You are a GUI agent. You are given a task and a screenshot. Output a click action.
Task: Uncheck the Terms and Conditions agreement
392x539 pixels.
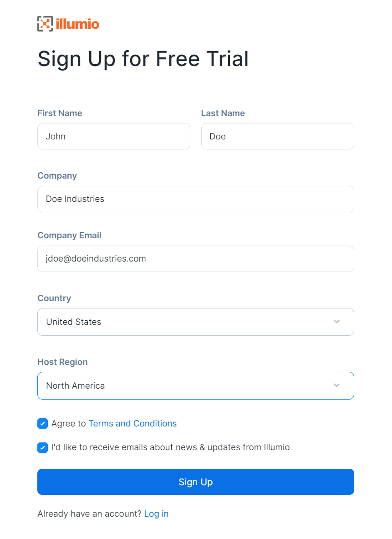42,423
